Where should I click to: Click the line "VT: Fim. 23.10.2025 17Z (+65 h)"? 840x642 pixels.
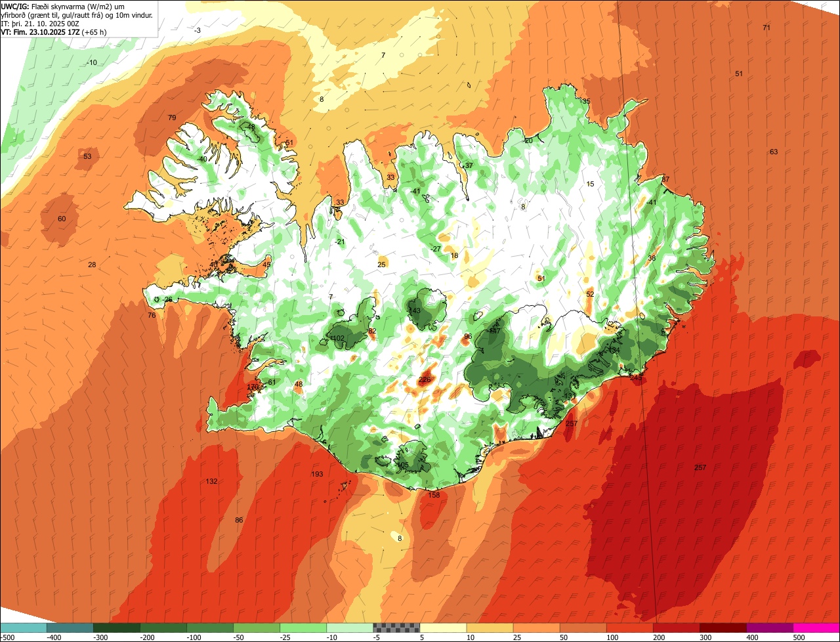(54, 32)
